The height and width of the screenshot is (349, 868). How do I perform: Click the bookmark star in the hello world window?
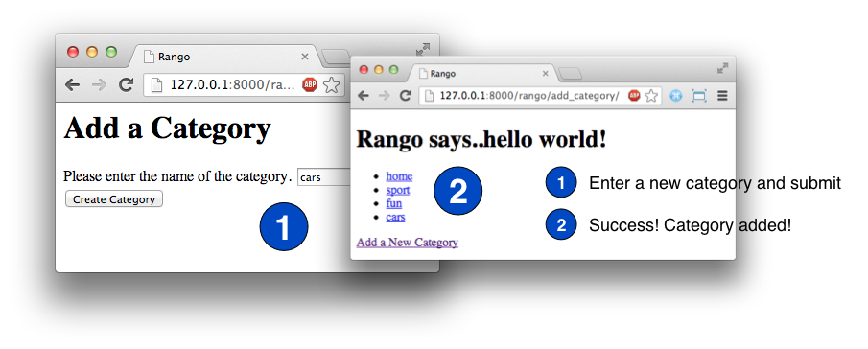coord(651,96)
